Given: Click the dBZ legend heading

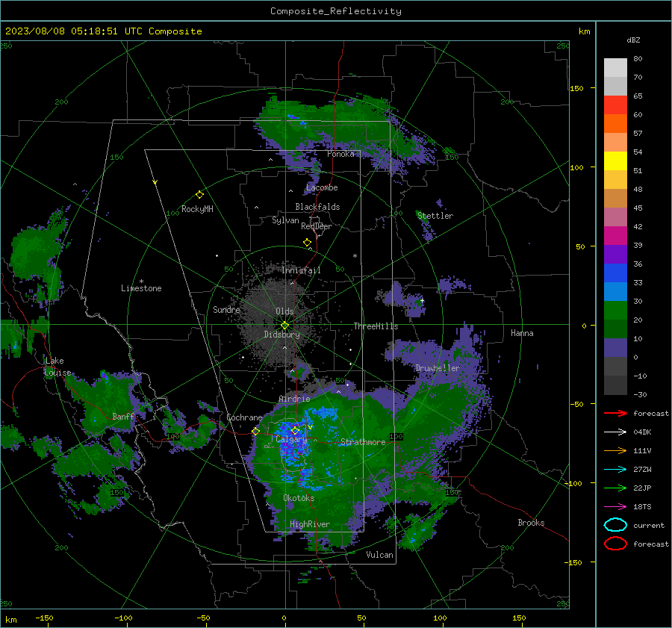Looking at the screenshot, I should coord(633,40).
